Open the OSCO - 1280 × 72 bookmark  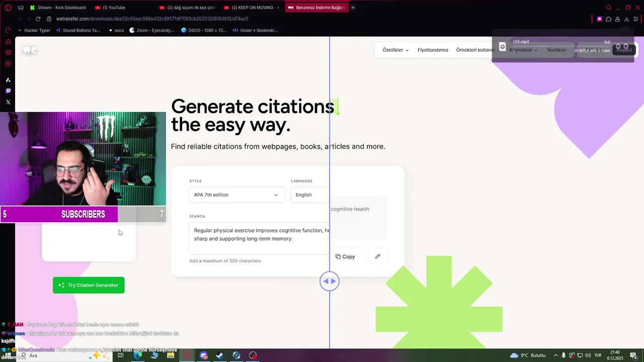pyautogui.click(x=204, y=30)
